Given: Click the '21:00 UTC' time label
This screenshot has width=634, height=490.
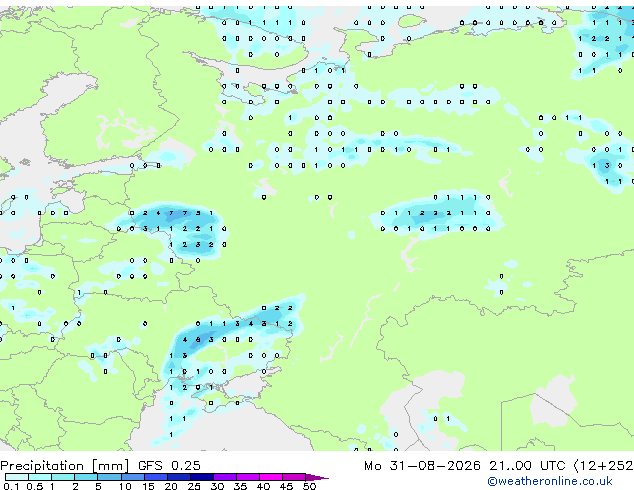Looking at the screenshot, I should pos(527,466).
